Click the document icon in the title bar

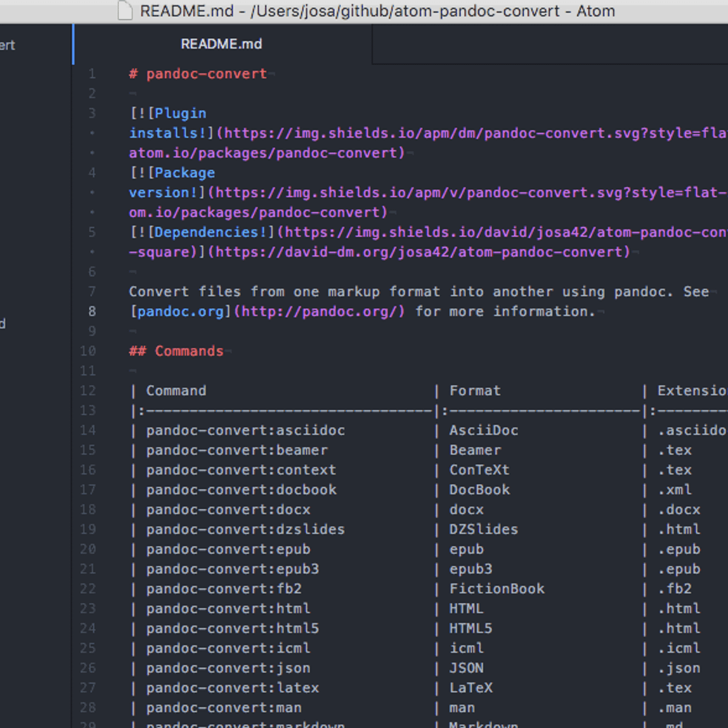[125, 11]
